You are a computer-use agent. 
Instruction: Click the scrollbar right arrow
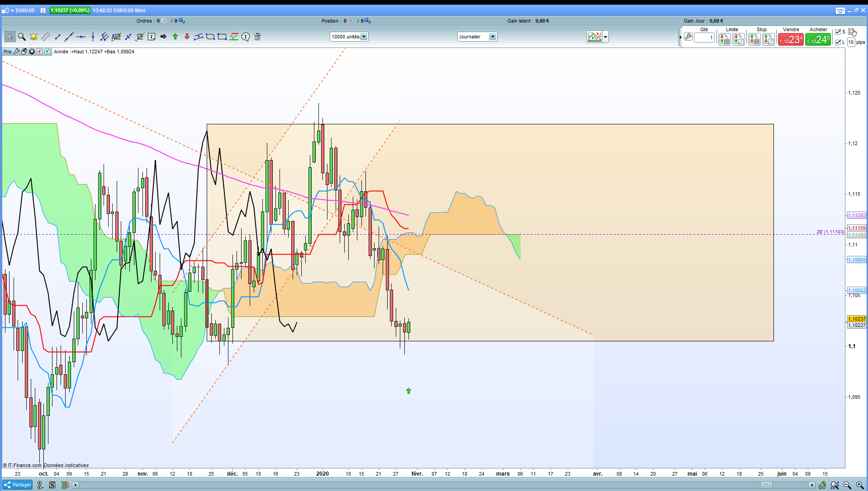pos(811,485)
